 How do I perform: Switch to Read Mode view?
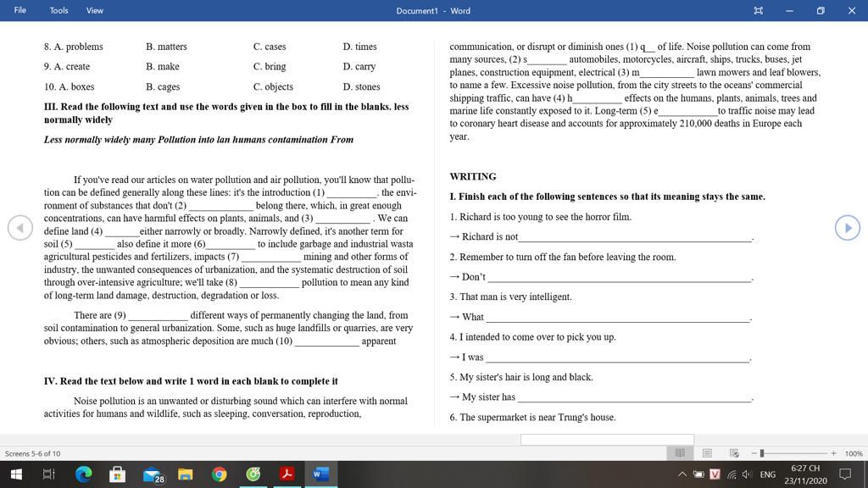pyautogui.click(x=681, y=453)
